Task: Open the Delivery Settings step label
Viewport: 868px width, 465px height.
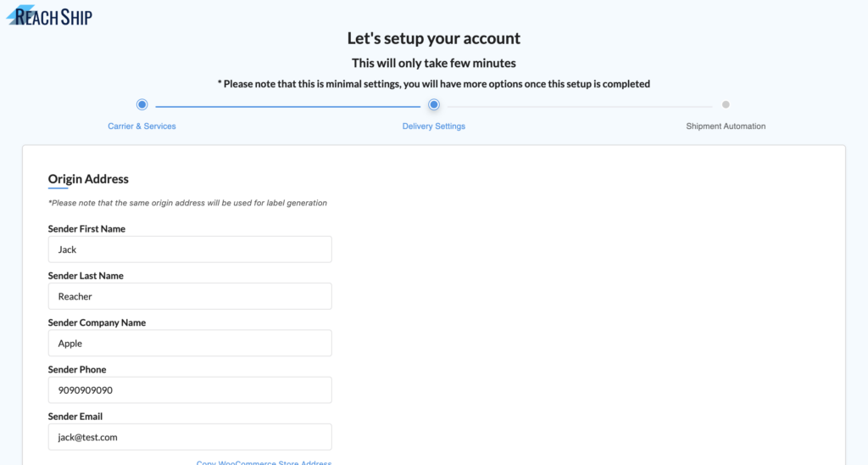Action: click(x=434, y=126)
